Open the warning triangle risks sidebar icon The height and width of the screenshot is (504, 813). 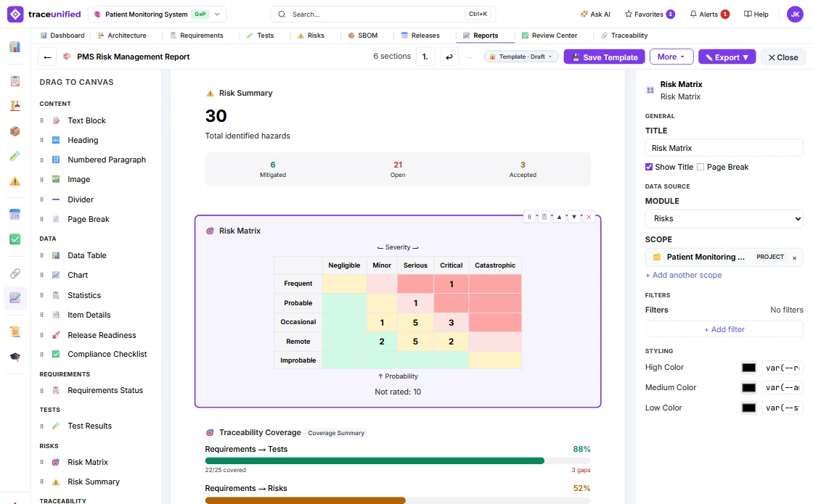pos(15,181)
